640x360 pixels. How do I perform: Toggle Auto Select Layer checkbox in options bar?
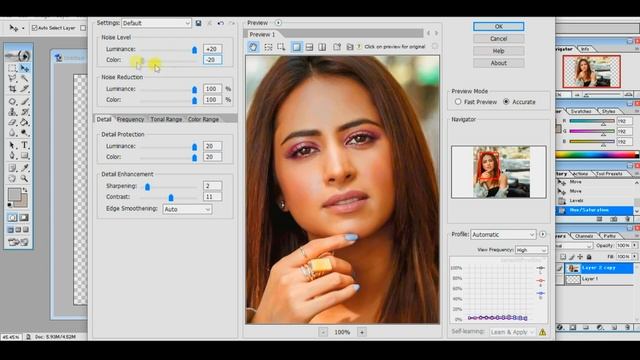click(x=34, y=28)
